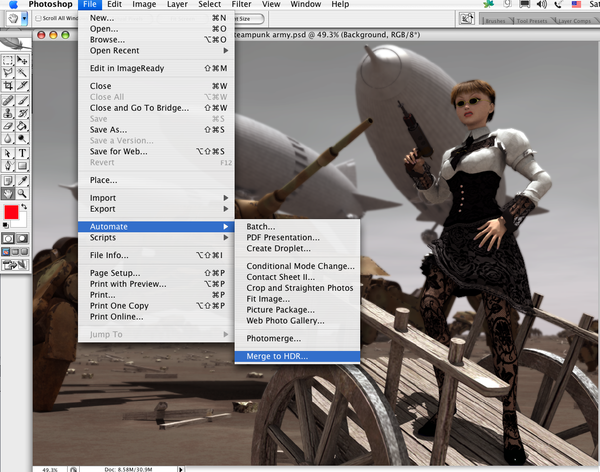This screenshot has width=600, height=472.
Task: Choose Close and Go To Bridge
Action: [156, 108]
